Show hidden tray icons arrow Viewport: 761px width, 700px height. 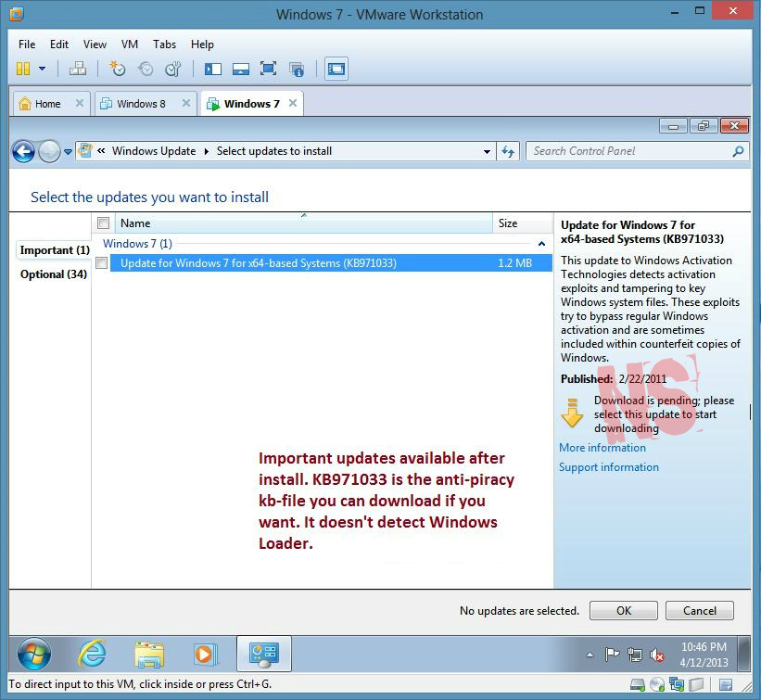[x=590, y=655]
